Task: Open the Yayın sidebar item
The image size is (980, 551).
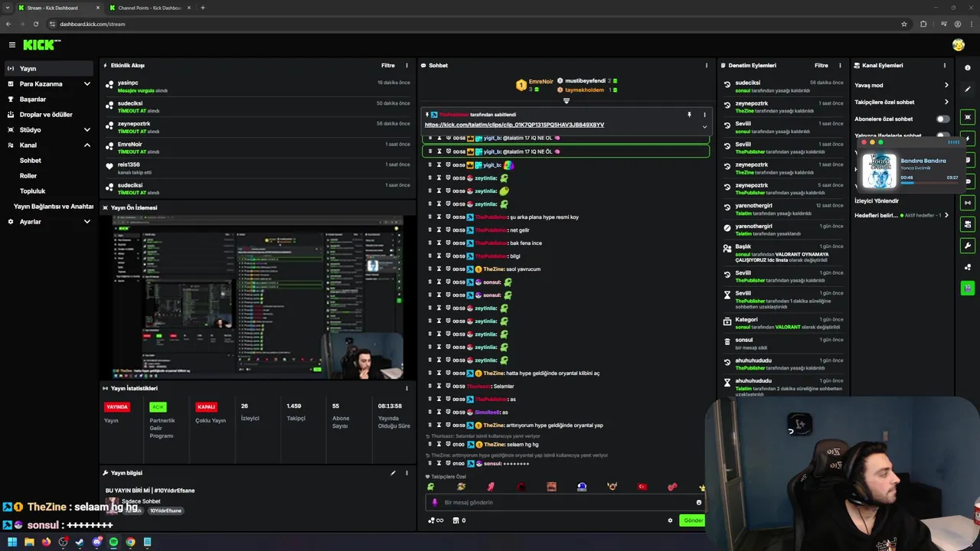Action: pyautogui.click(x=49, y=68)
